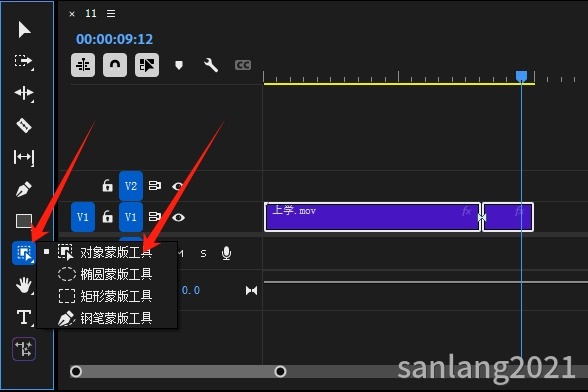Click left handle of zoom scrollbar
Screen dimensions: 588x392
[x=76, y=371]
